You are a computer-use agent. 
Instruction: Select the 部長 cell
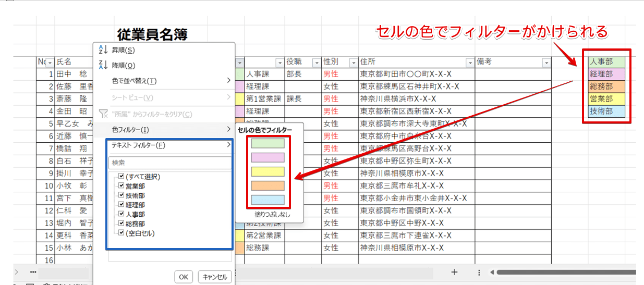[x=303, y=74]
